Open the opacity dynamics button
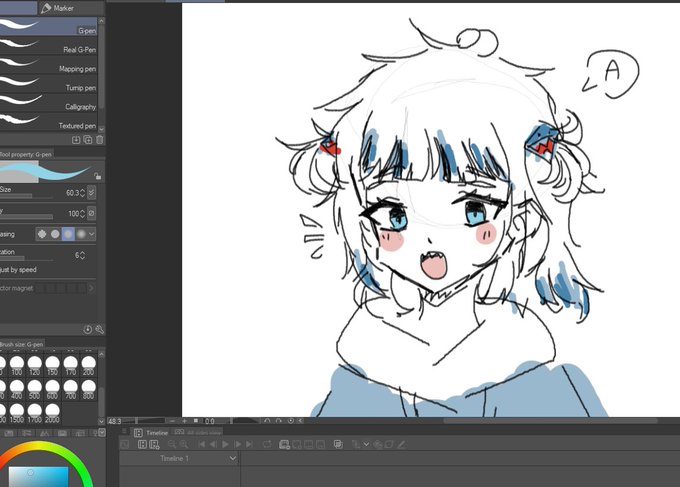 coord(91,213)
